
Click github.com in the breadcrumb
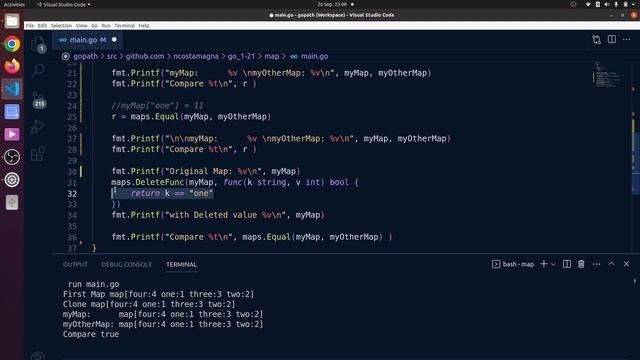pyautogui.click(x=145, y=56)
